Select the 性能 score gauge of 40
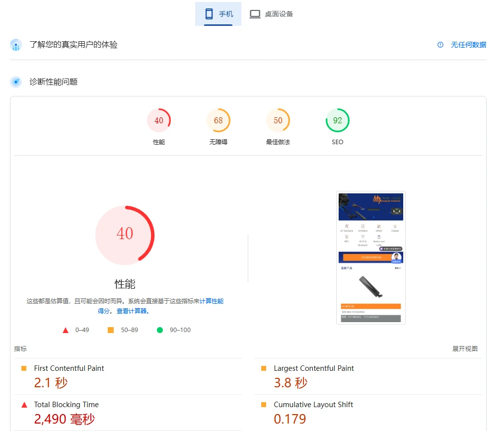Screen dimensions: 504x431 [x=159, y=120]
